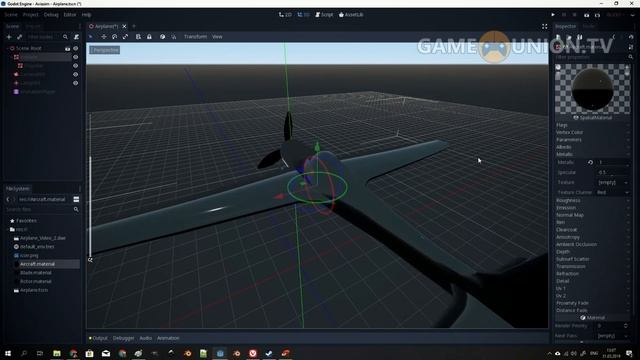Go back in FileSystem path history
Viewport: 640px width, 360px height.
(x=8, y=199)
